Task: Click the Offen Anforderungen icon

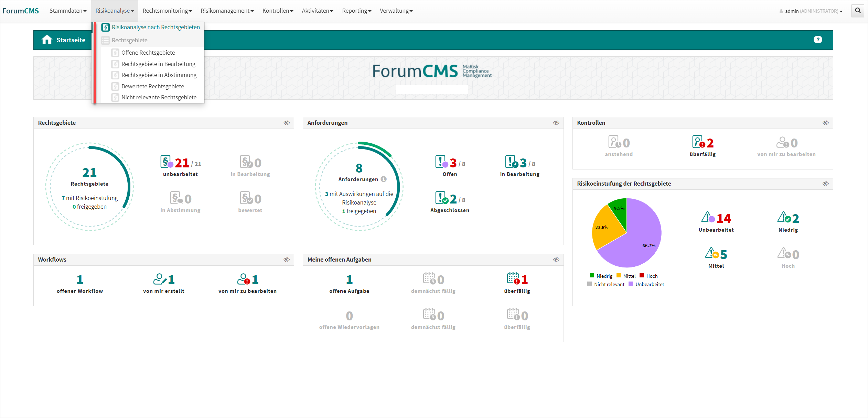Action: pyautogui.click(x=441, y=162)
